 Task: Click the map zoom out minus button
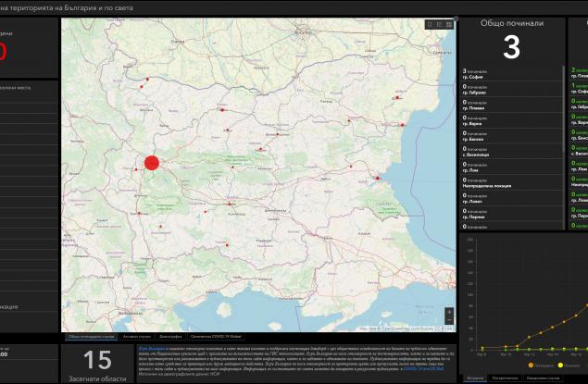449,321
